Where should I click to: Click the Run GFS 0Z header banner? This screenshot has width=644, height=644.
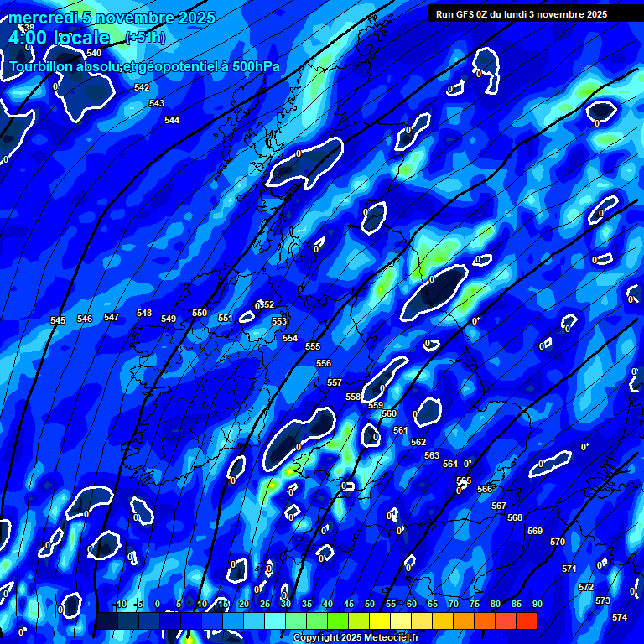tap(522, 14)
